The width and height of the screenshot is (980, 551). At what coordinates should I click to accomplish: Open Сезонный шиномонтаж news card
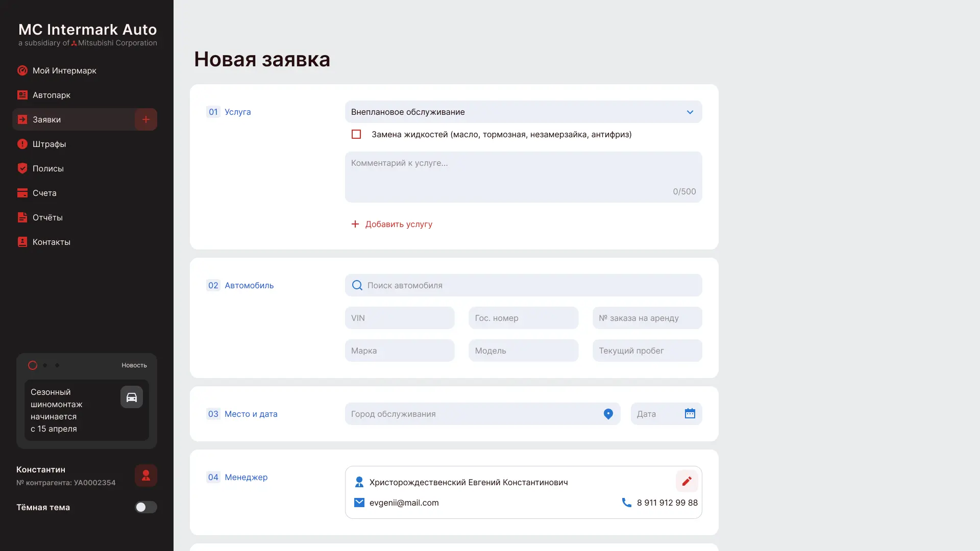[87, 410]
